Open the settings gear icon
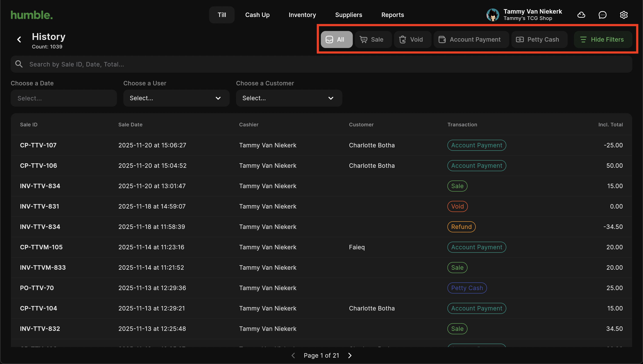This screenshot has width=643, height=364. point(623,15)
